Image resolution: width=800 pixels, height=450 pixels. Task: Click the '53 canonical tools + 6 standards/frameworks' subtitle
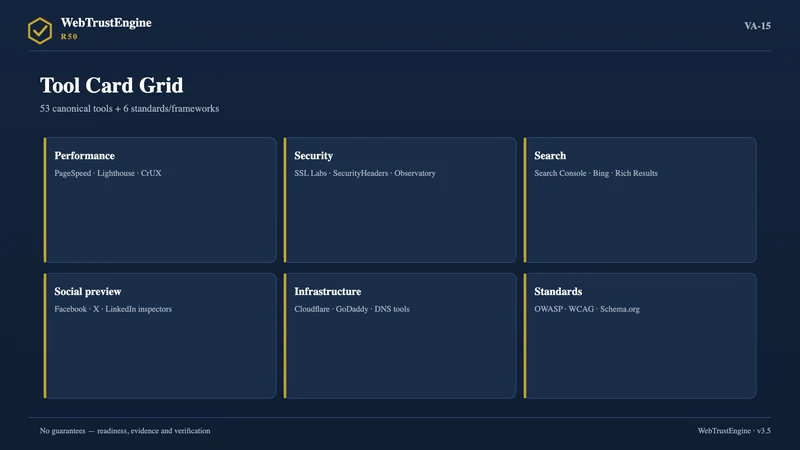click(130, 109)
